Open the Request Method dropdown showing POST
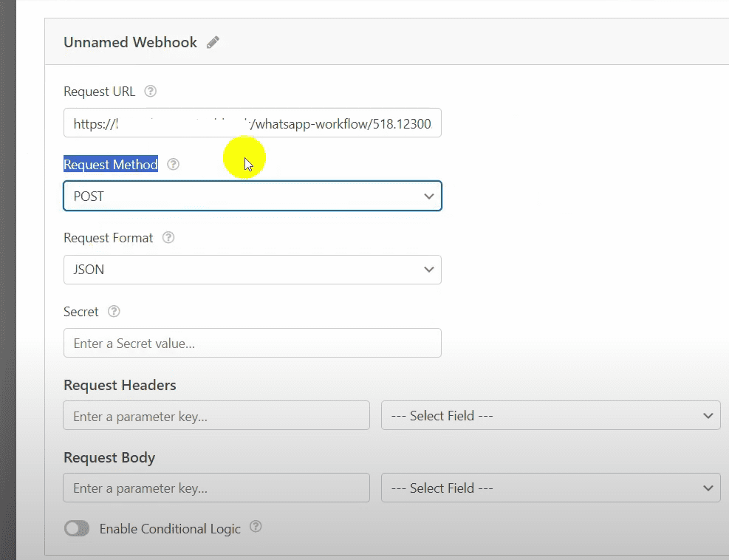This screenshot has width=729, height=560. tap(252, 197)
